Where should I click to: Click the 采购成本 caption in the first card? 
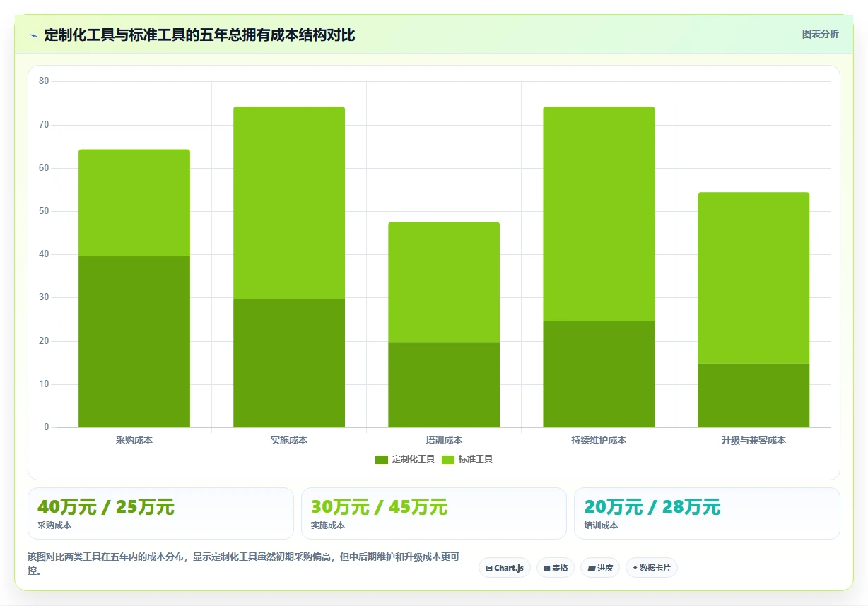click(54, 525)
